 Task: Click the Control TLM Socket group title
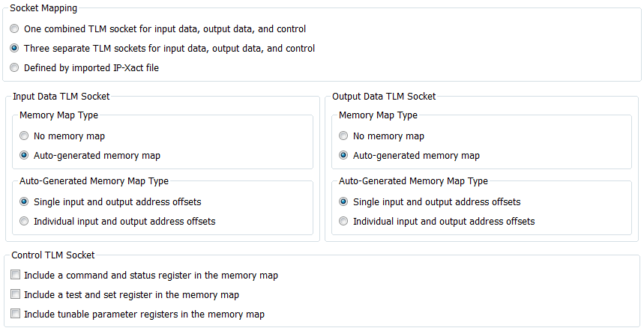point(53,255)
